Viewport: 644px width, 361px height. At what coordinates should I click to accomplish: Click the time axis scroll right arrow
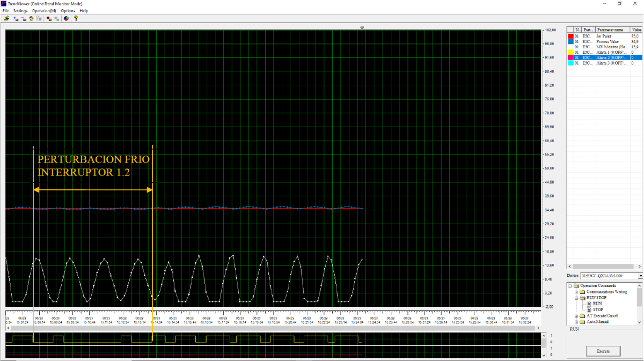point(537,327)
